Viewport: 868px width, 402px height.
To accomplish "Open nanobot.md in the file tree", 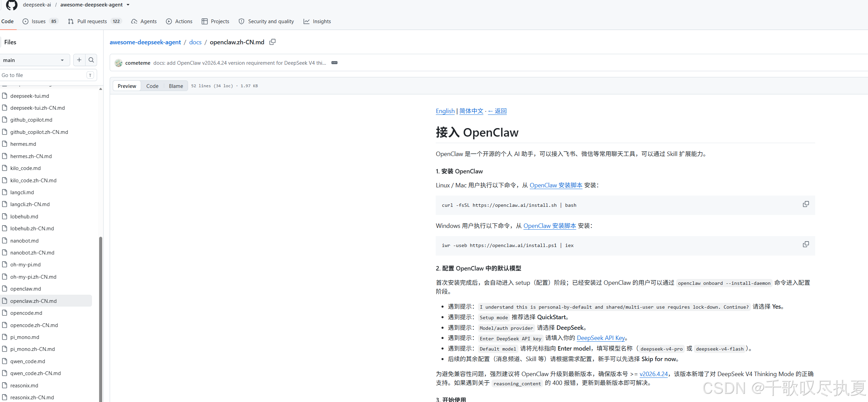I will tap(25, 241).
